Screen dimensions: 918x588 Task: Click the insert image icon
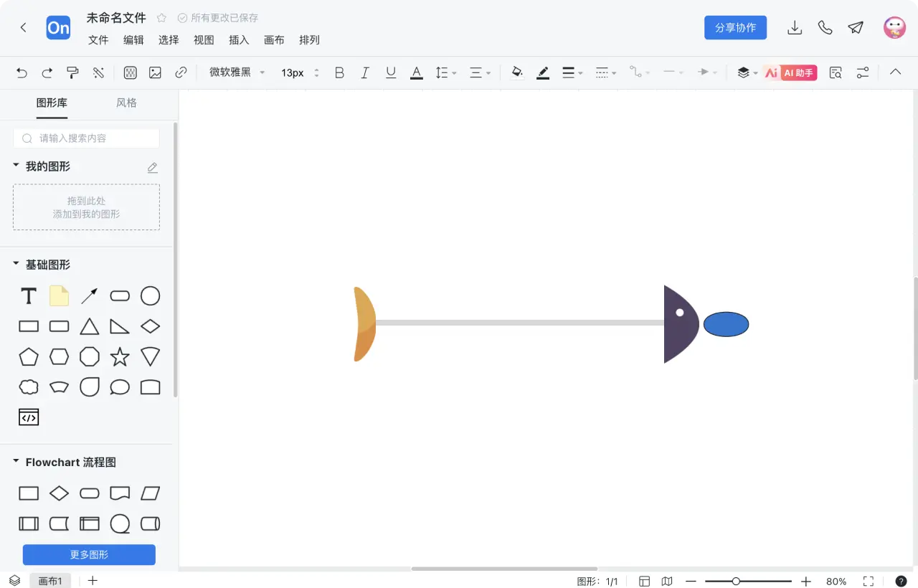(x=155, y=72)
